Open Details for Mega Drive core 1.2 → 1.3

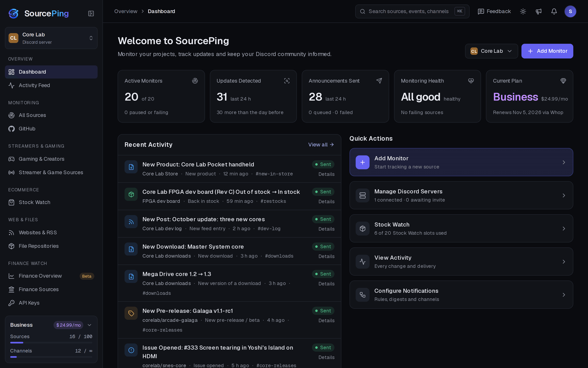tap(326, 284)
